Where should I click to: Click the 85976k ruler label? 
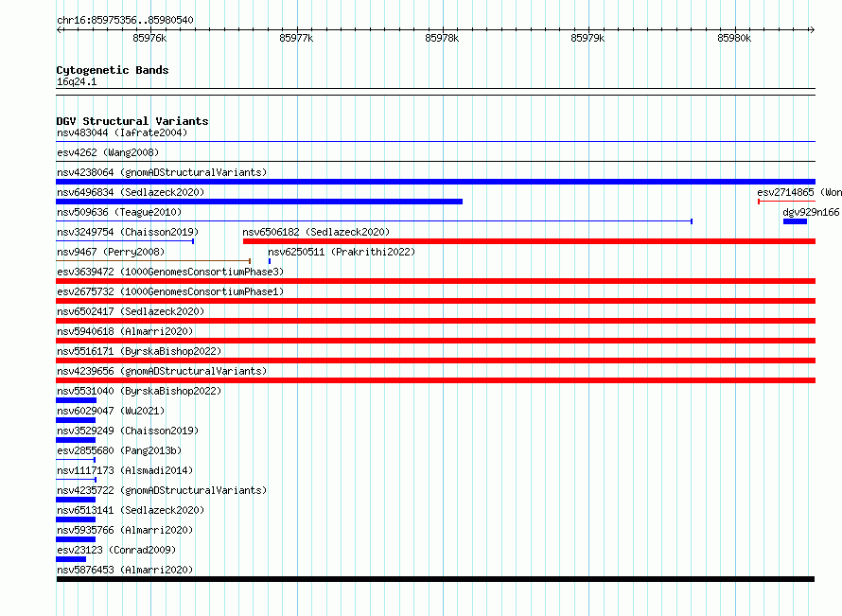coord(149,38)
